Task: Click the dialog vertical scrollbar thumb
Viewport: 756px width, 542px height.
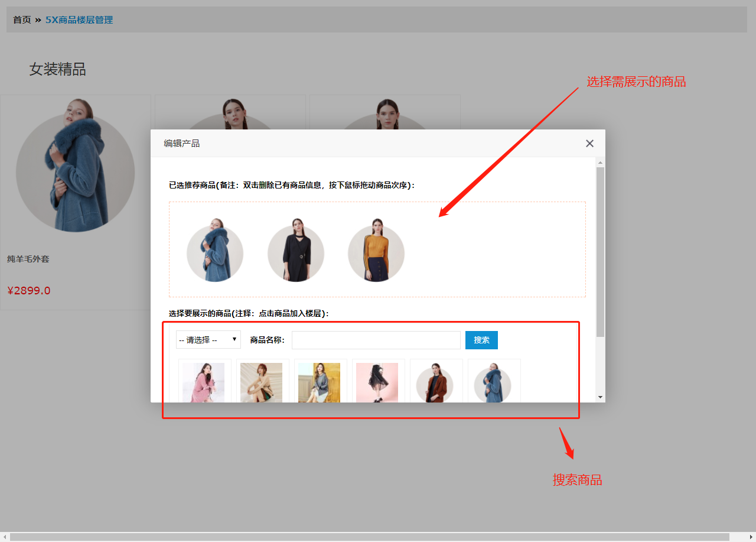Action: (601, 252)
